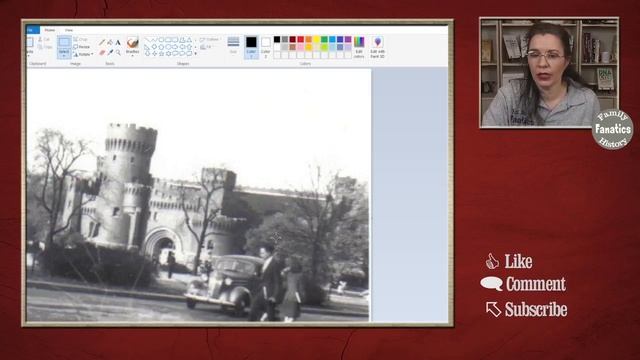Pick the pink palette swatch
Viewport: 640px width, 360px height.
(x=301, y=47)
